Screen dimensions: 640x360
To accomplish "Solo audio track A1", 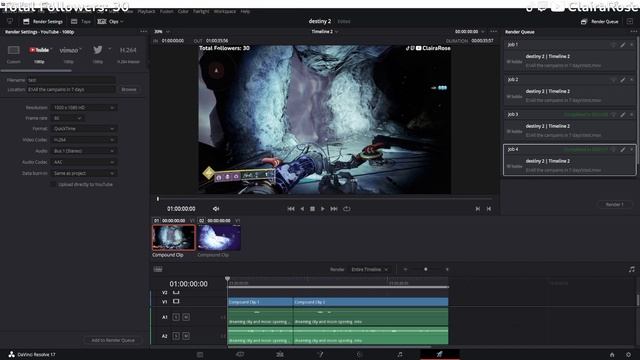I will point(176,317).
